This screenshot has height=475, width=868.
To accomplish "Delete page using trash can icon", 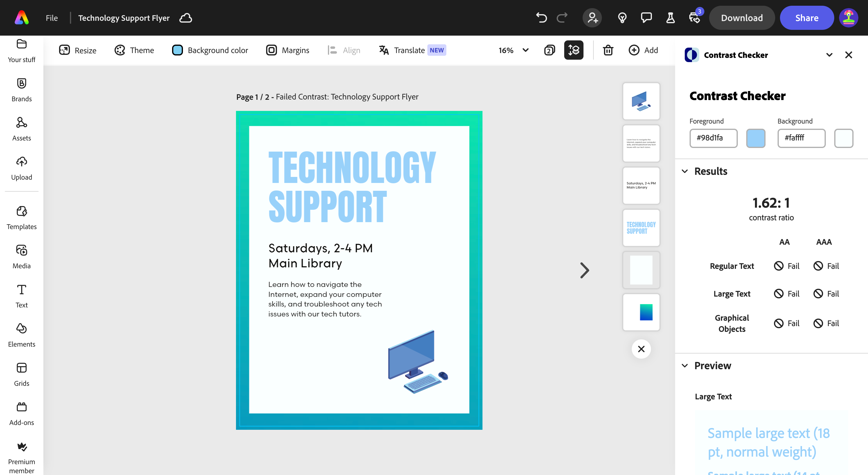I will pos(608,50).
